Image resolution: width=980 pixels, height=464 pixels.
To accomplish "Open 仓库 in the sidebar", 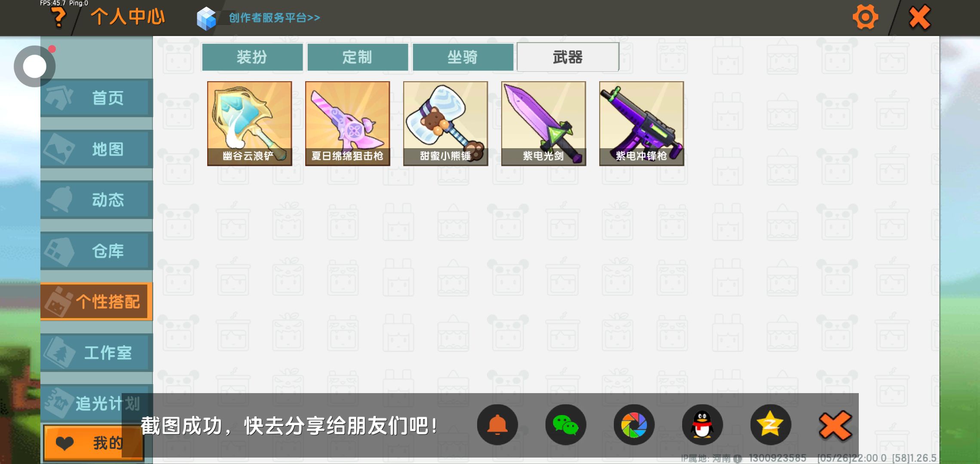I will pos(97,251).
